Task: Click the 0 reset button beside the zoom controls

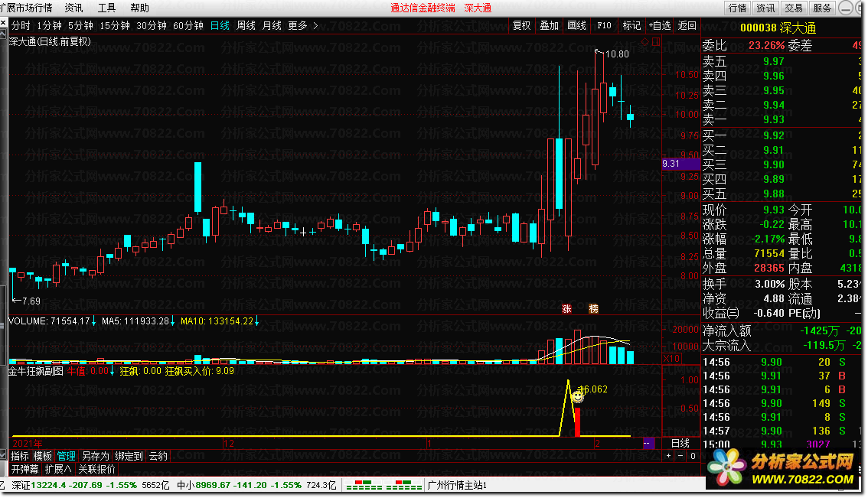Action: [693, 456]
